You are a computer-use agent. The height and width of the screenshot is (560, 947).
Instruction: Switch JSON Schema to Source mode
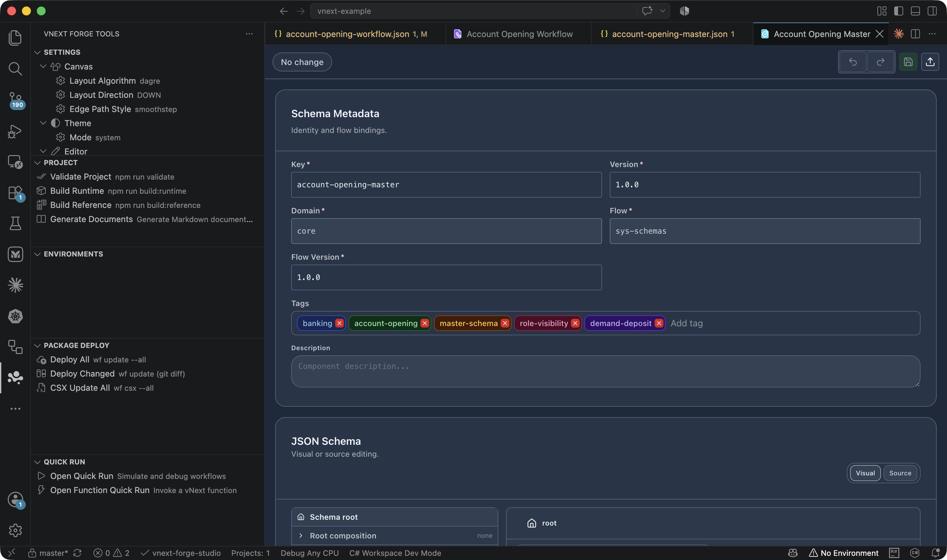click(x=900, y=473)
